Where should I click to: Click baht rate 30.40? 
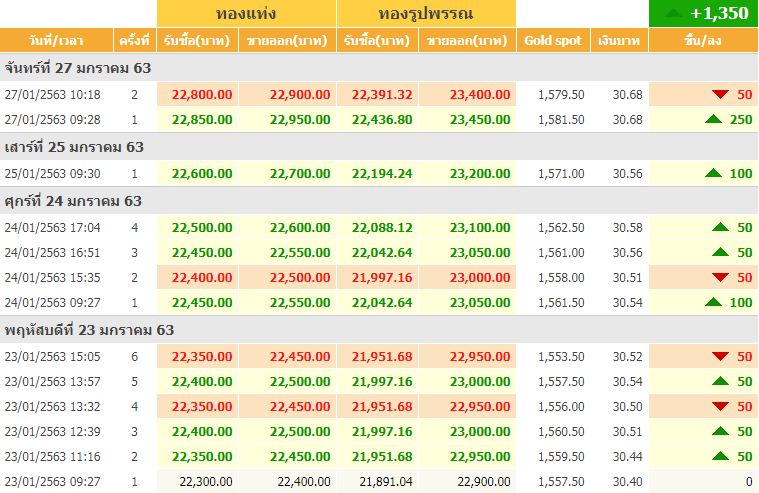pyautogui.click(x=627, y=481)
